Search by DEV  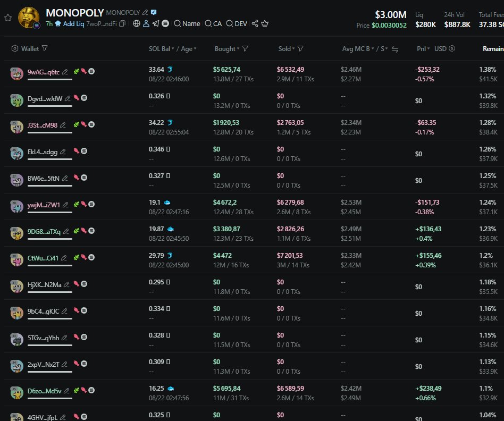point(236,24)
